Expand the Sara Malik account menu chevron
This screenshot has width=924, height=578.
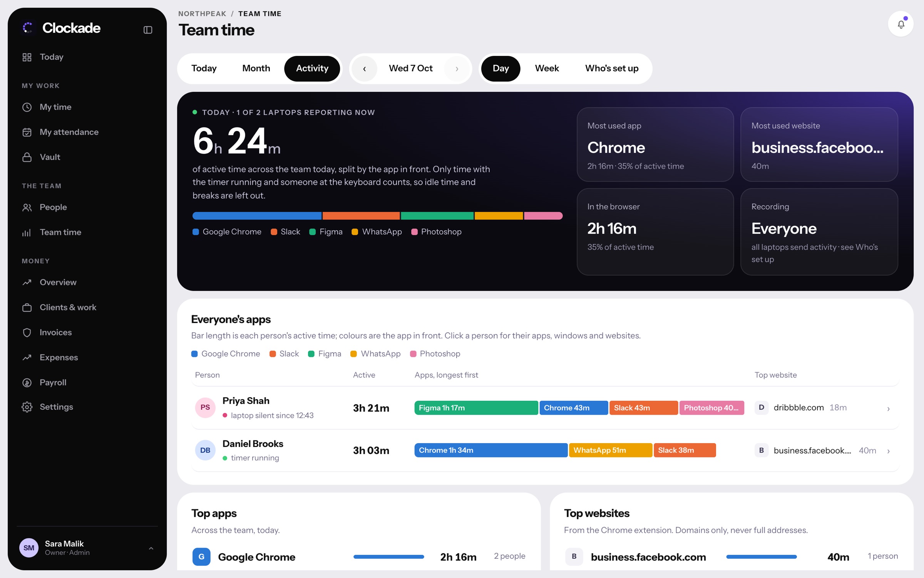(151, 548)
